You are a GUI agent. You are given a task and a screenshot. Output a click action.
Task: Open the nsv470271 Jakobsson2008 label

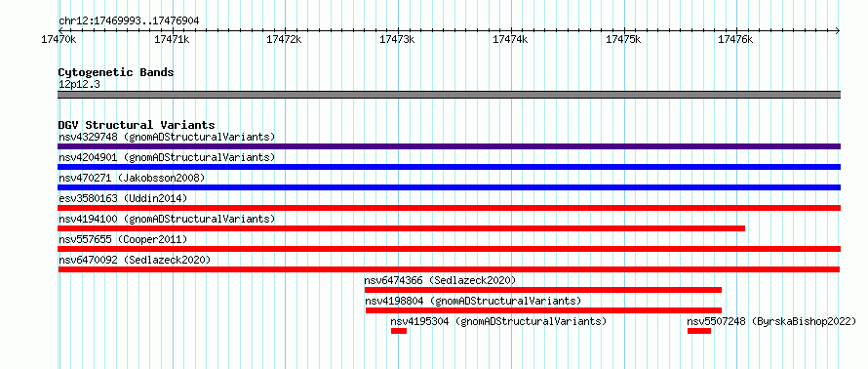pos(132,178)
